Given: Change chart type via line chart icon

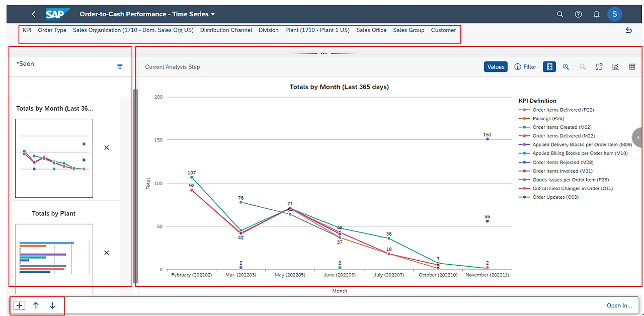Looking at the screenshot, I should click(x=615, y=66).
